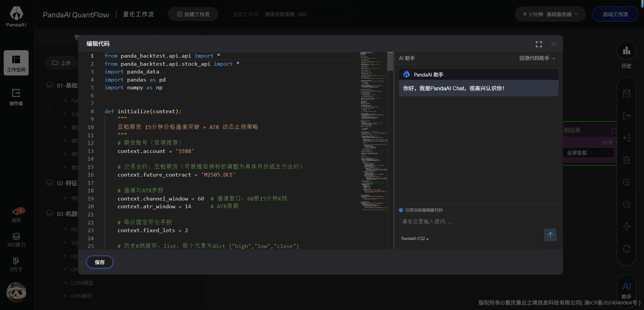Close the 编辑代码 dialog
The height and width of the screenshot is (310, 644).
553,44
